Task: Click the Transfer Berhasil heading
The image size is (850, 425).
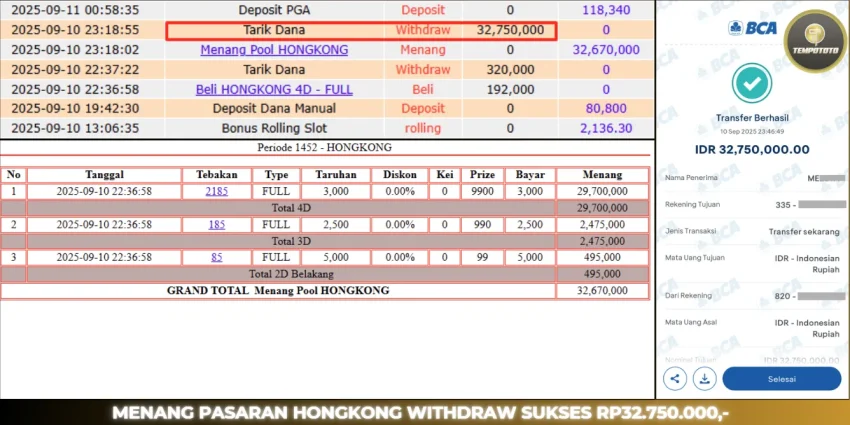Action: 752,118
